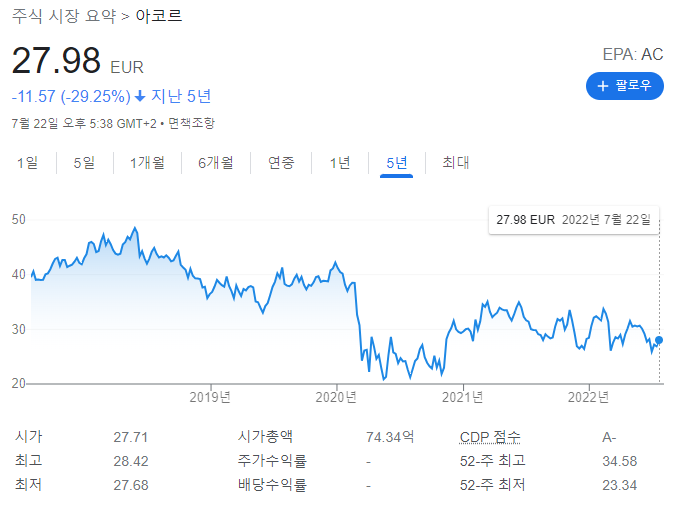Open the 주식 시장 요약 breadcrumb link
This screenshot has height=507, width=679.
(64, 16)
